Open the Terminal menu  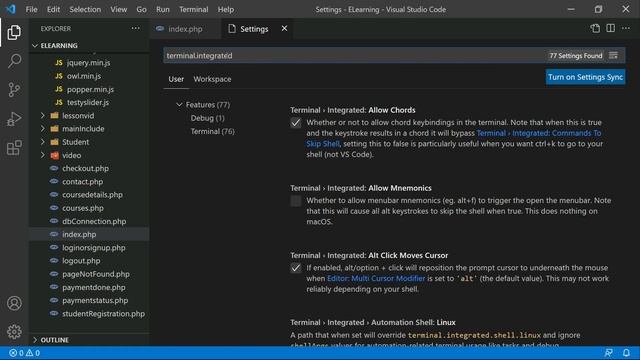193,9
